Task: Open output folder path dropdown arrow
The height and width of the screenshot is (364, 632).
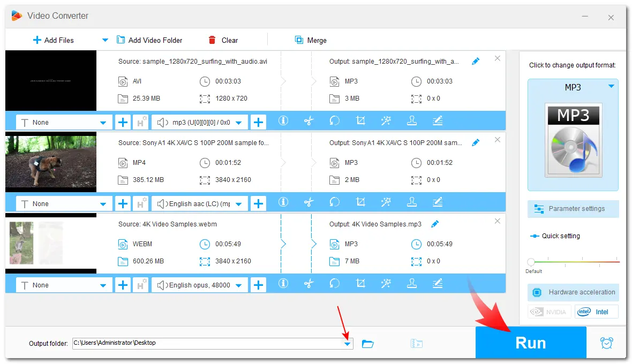Action: click(348, 344)
